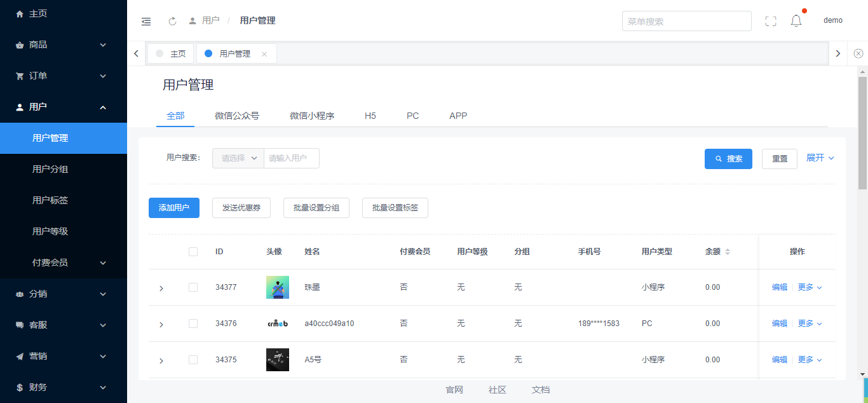This screenshot has width=868, height=403.
Task: Click the 添加用户 button
Action: 174,208
